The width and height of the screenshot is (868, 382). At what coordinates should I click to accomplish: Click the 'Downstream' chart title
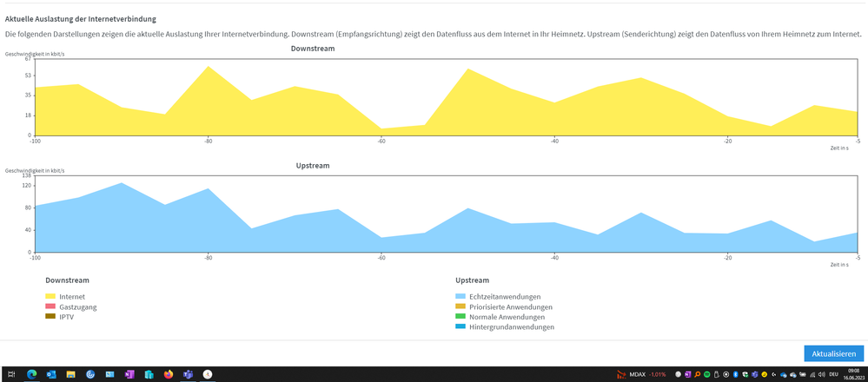[x=313, y=49]
